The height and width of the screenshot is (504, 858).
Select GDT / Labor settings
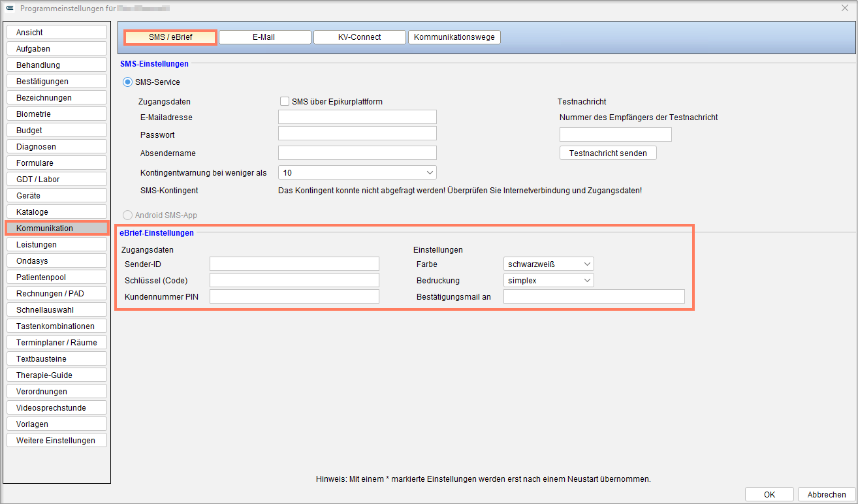(x=57, y=179)
